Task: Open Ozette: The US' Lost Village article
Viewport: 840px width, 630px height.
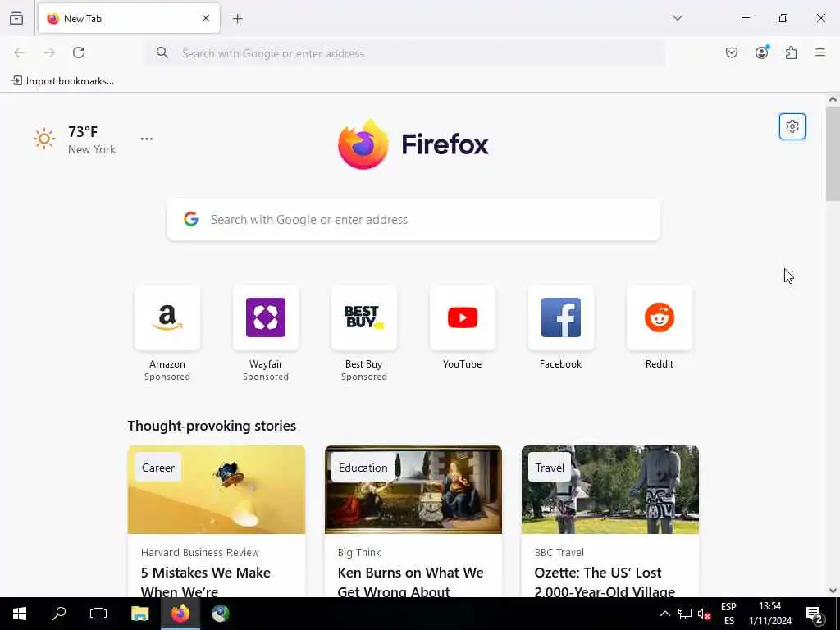Action: [605, 582]
